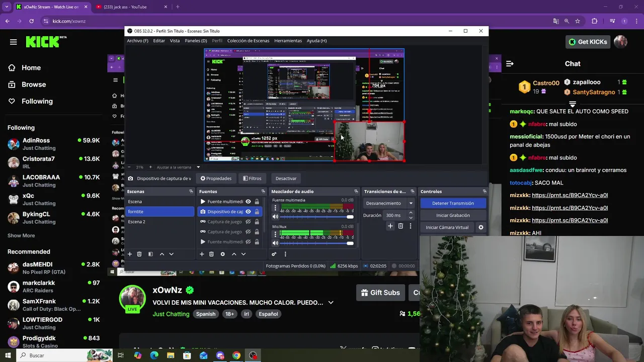The image size is (644, 362).
Task: Remove transition with the trash icon
Action: (400, 226)
